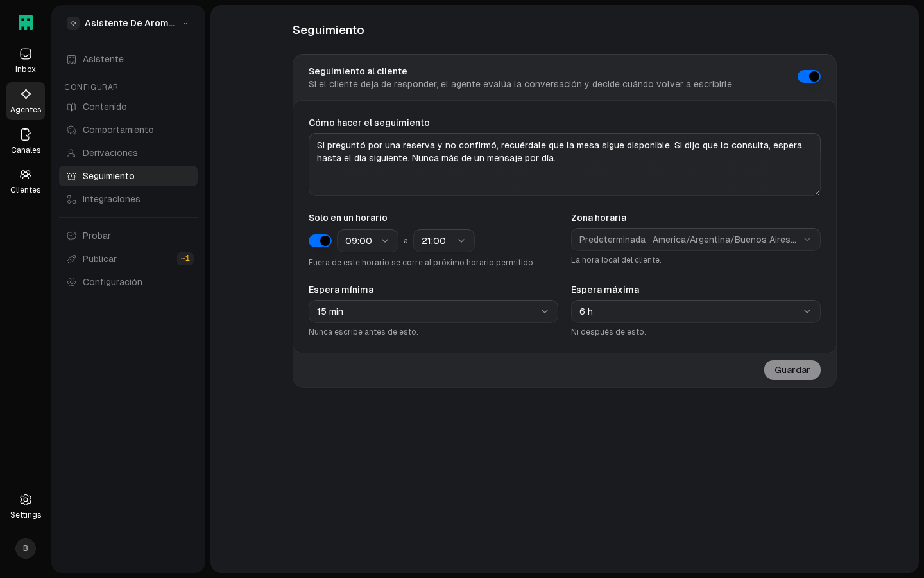Click the Configuración gear icon in sidebar
The image size is (924, 578).
point(72,282)
